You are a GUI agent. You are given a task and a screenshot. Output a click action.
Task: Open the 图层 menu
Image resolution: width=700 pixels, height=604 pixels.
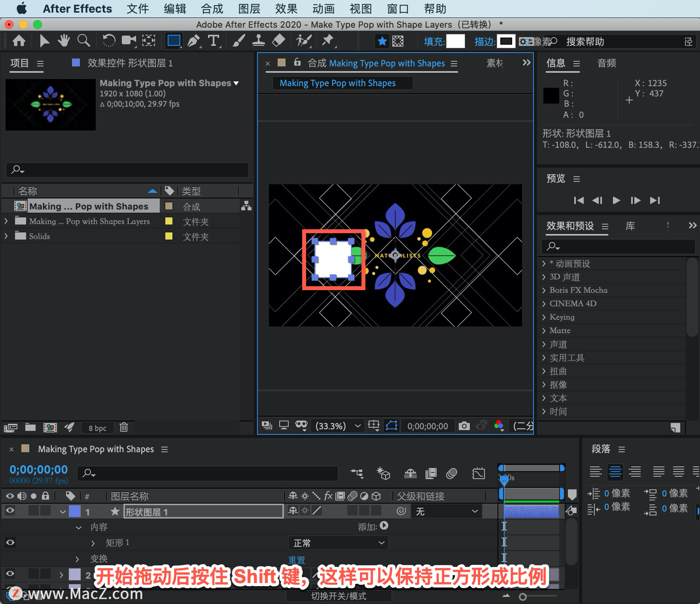[x=249, y=9]
